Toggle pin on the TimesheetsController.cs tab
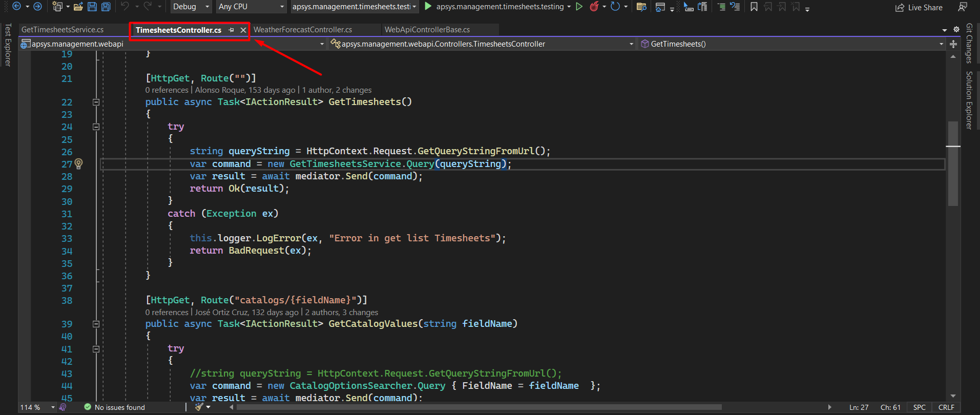The width and height of the screenshot is (980, 415). point(231,30)
